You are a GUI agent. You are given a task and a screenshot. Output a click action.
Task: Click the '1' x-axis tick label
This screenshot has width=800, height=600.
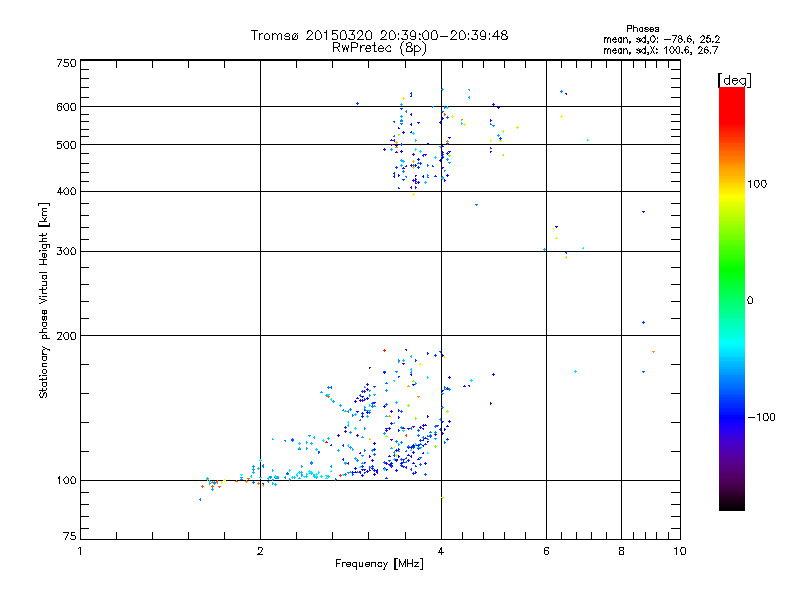point(80,551)
